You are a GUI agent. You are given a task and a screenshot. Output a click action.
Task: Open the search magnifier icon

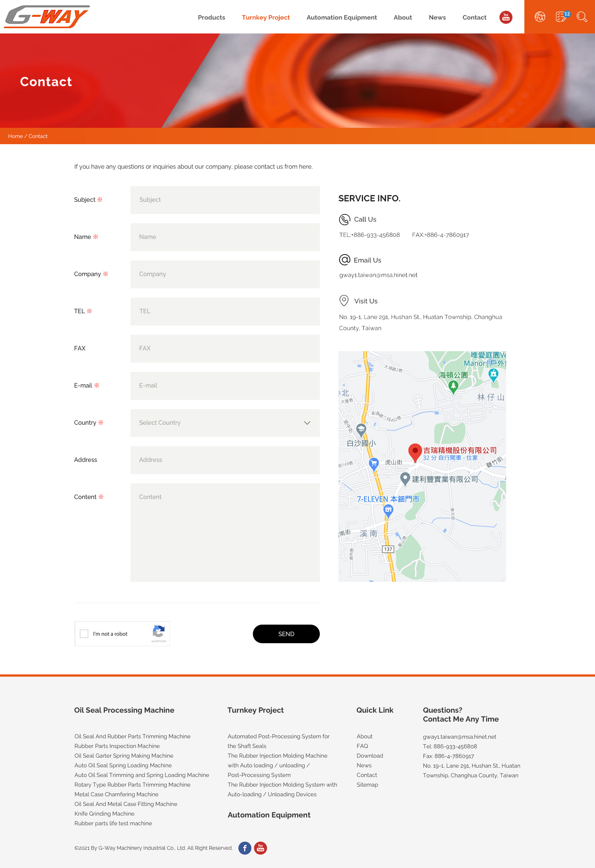tap(582, 17)
